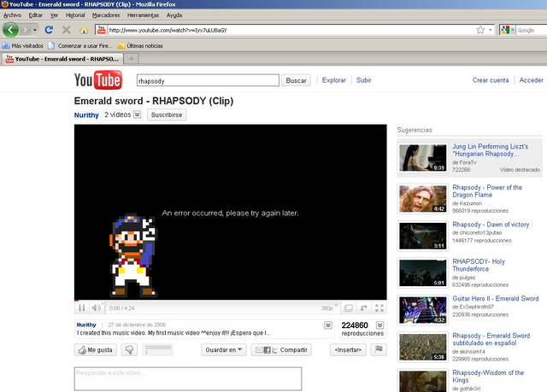Bookmark this page with the star icon
The height and width of the screenshot is (392, 547).
coord(480,30)
